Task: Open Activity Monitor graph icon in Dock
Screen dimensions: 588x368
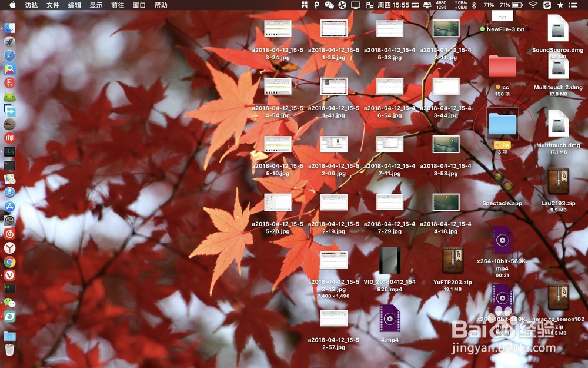Action: pyautogui.click(x=10, y=152)
